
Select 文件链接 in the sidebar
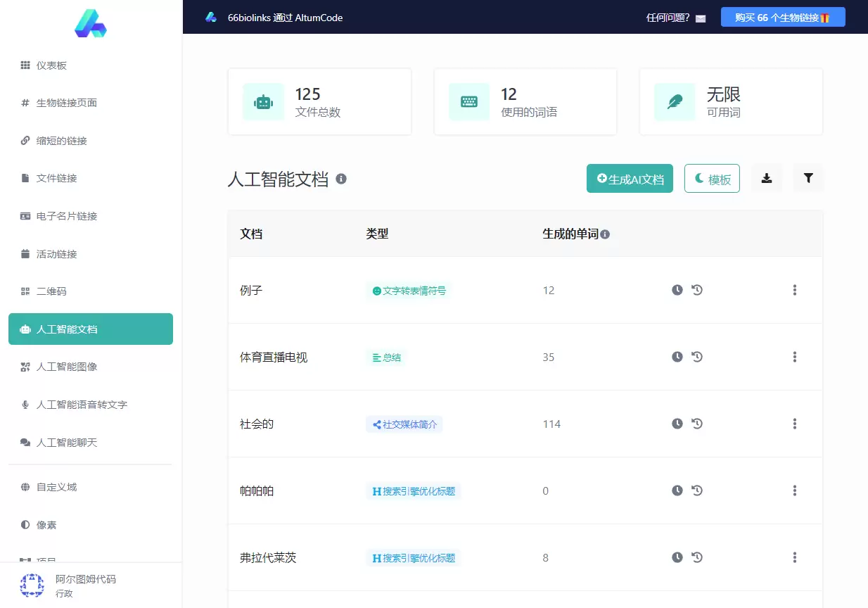click(x=91, y=178)
